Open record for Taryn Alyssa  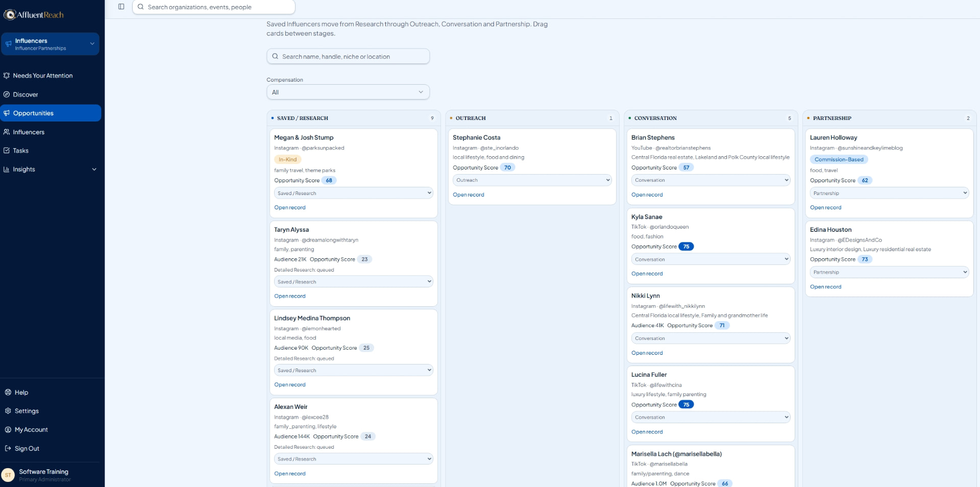click(290, 296)
